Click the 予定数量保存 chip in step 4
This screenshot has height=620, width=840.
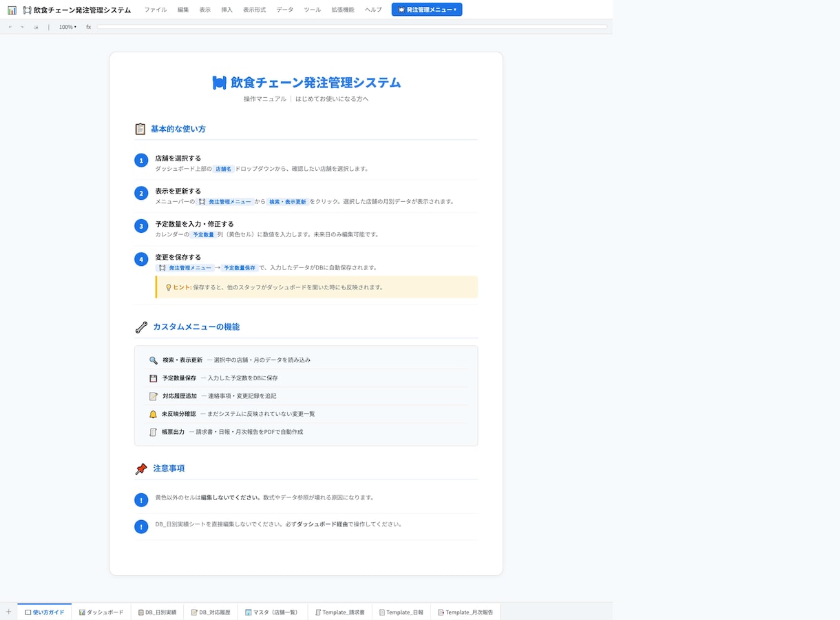tap(240, 267)
